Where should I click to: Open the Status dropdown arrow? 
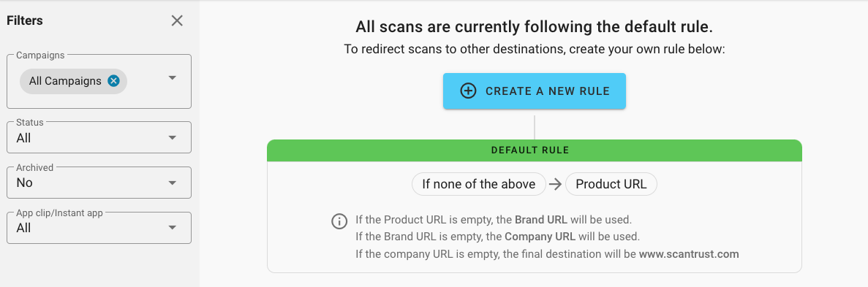click(172, 138)
